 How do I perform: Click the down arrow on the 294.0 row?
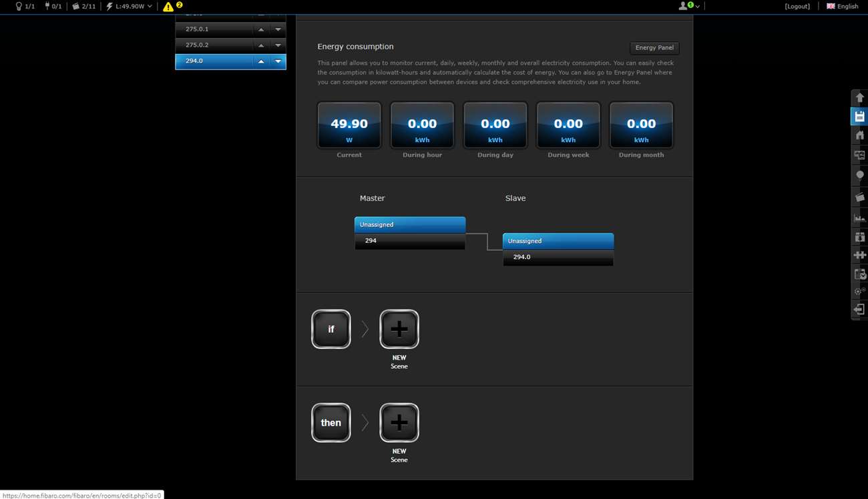[x=278, y=61]
